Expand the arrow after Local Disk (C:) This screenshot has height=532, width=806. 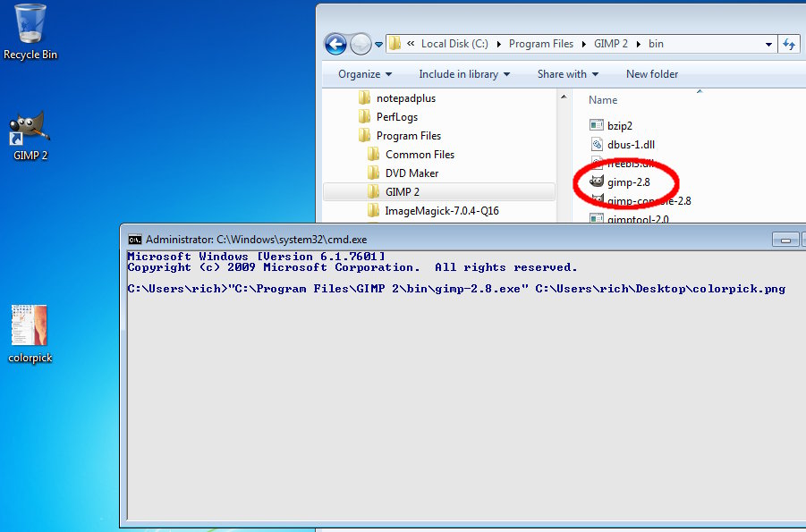(x=498, y=44)
